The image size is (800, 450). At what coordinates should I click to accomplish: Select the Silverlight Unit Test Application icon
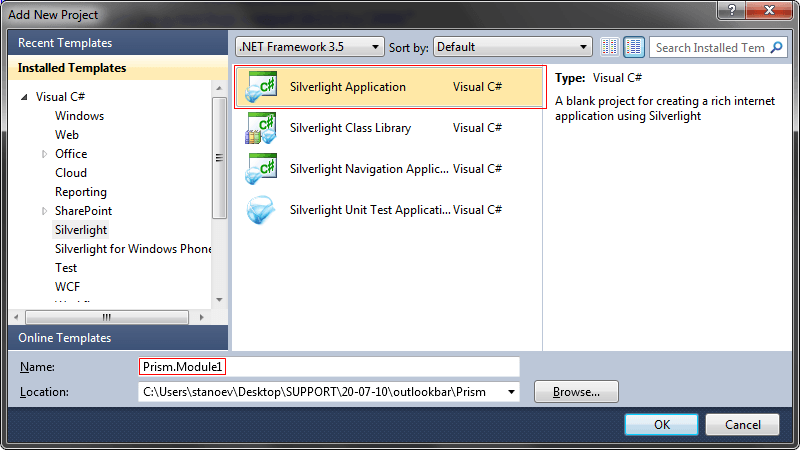coord(261,210)
